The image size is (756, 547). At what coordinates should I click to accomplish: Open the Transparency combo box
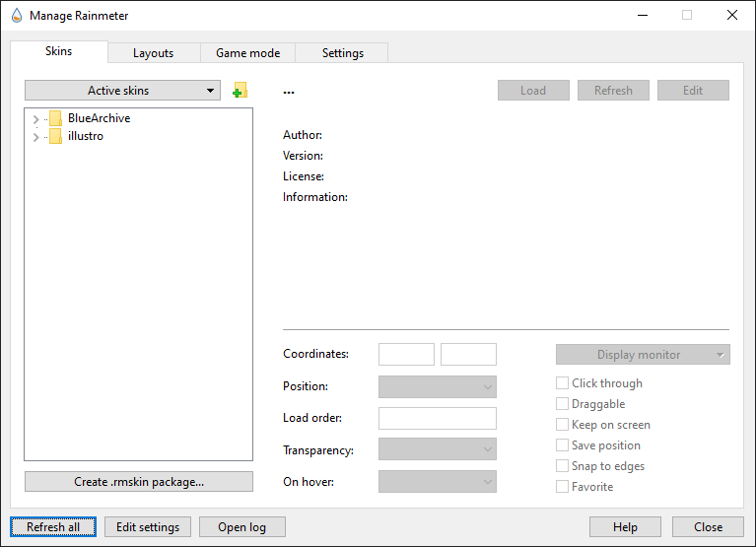[438, 449]
